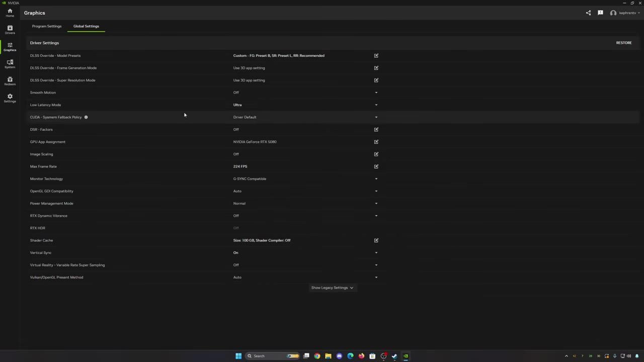Edit DLSS Override Model Presets
The width and height of the screenshot is (644, 362).
click(376, 55)
